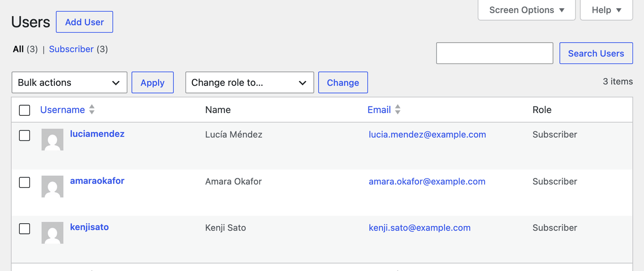This screenshot has height=271, width=644.
Task: Show the All users filter
Action: point(18,49)
